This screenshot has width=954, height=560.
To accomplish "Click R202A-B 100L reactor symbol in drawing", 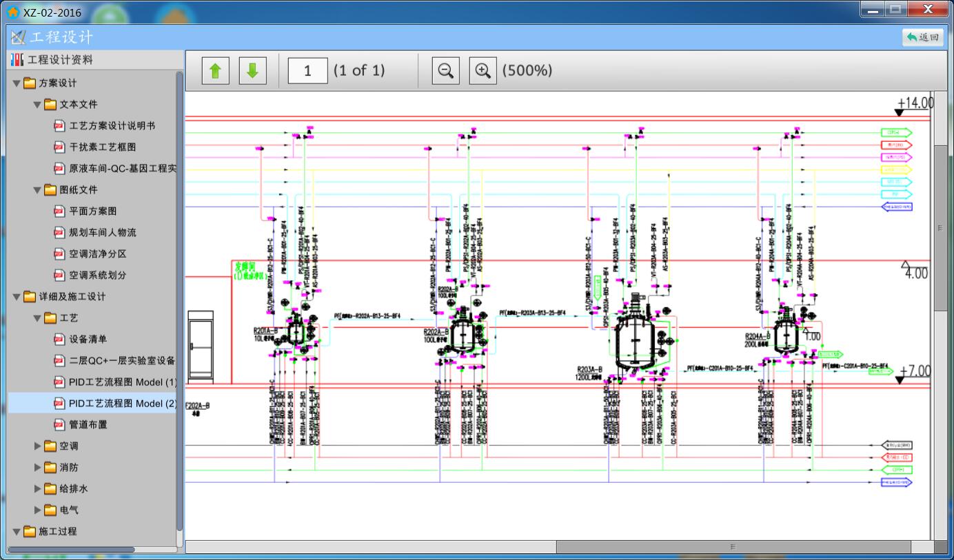I will point(463,333).
